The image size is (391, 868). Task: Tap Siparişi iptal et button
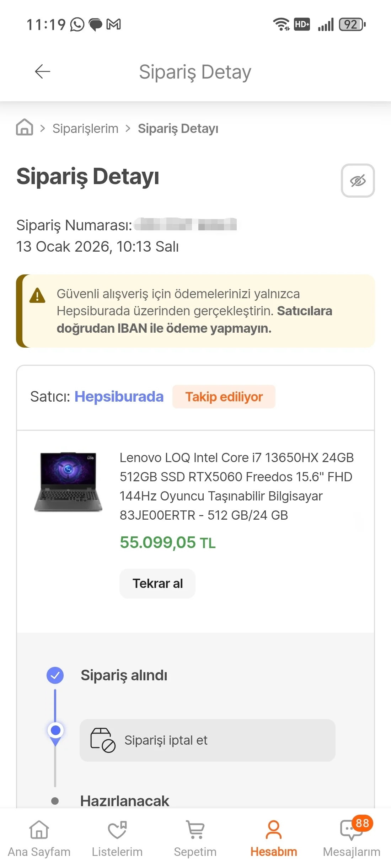207,740
